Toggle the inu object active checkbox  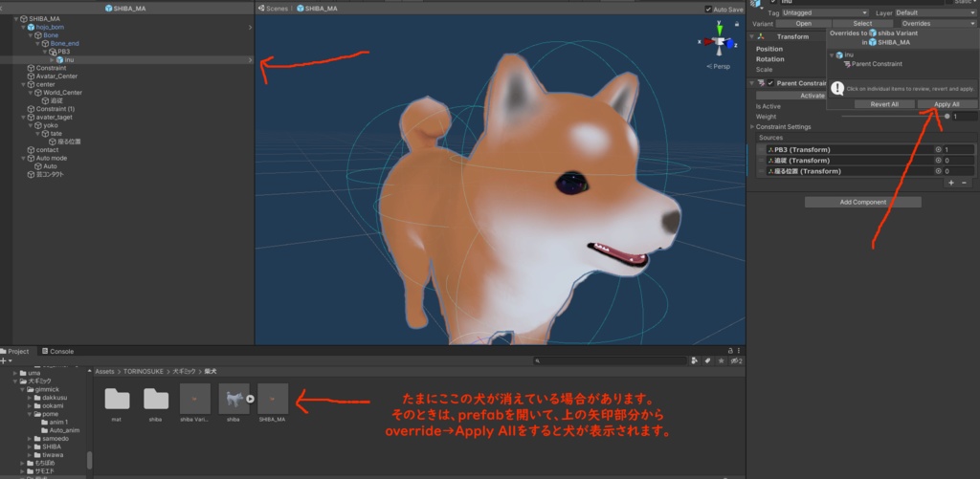tap(773, 2)
